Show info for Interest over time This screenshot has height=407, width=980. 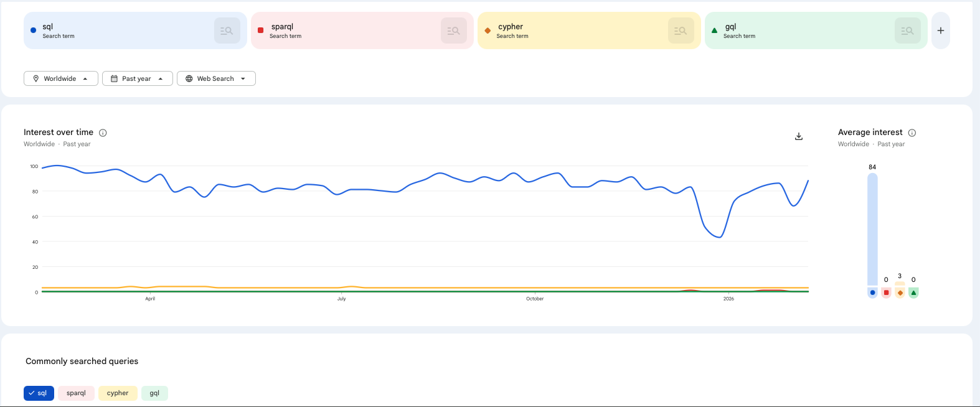tap(103, 133)
